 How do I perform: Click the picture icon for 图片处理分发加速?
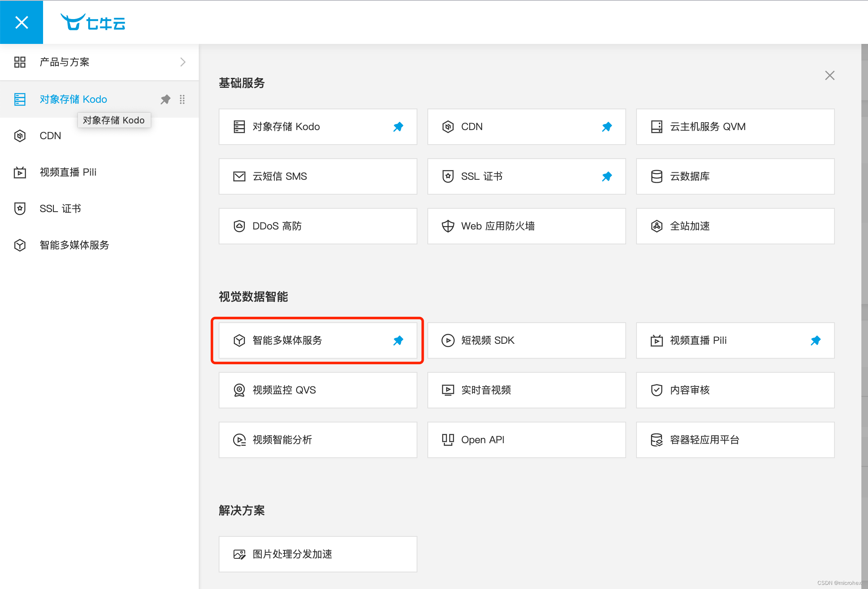click(x=239, y=554)
